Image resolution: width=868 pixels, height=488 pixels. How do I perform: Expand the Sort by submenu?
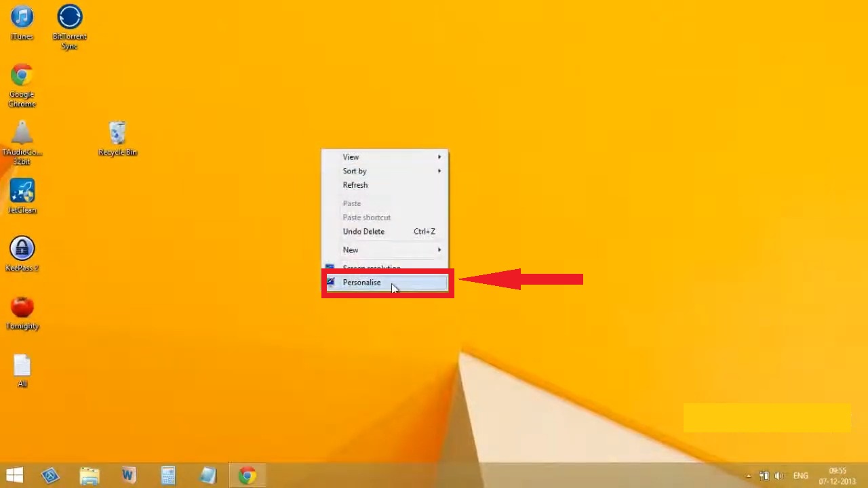(354, 171)
